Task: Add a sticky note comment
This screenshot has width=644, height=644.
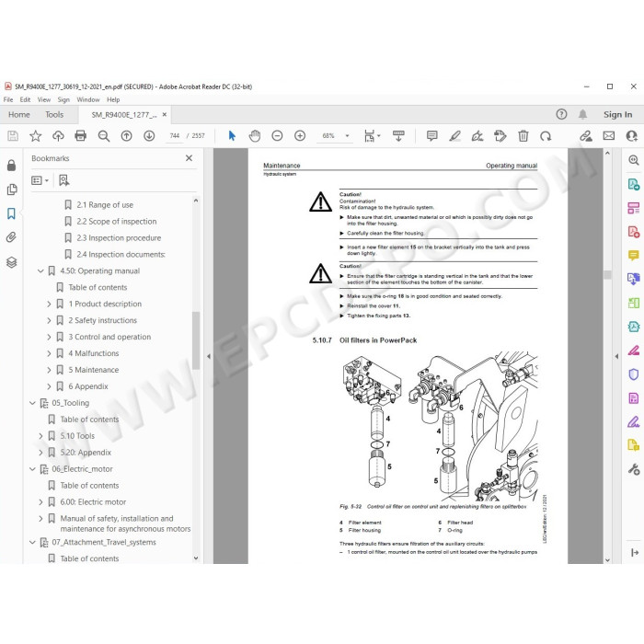Action: [x=431, y=136]
